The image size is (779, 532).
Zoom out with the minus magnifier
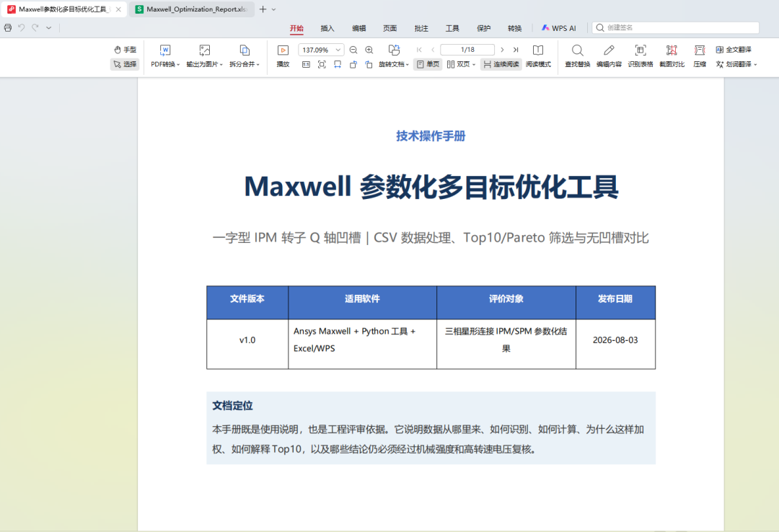353,50
